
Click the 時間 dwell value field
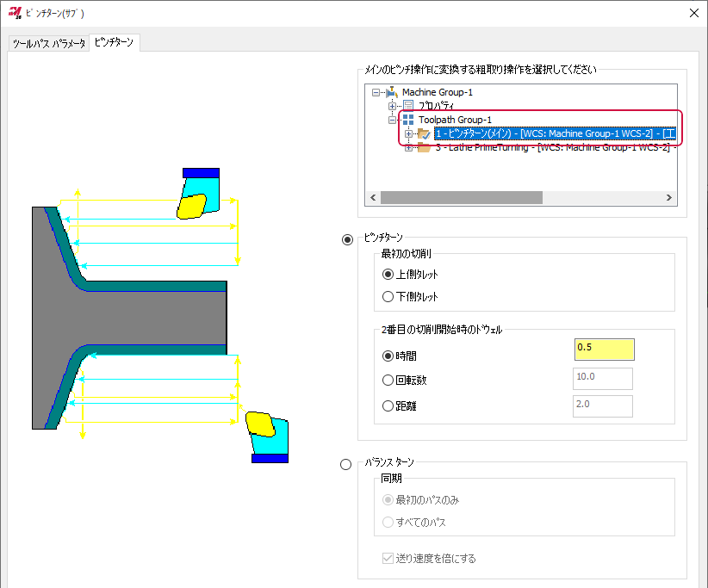tap(604, 349)
